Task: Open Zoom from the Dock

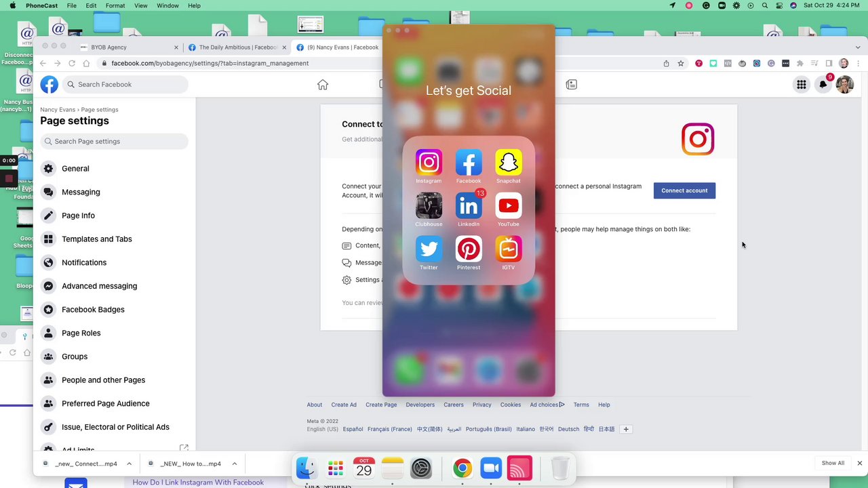Action: click(491, 468)
